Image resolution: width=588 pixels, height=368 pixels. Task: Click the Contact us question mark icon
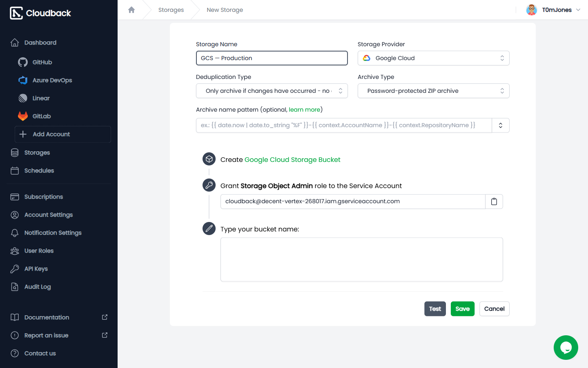[x=15, y=353]
